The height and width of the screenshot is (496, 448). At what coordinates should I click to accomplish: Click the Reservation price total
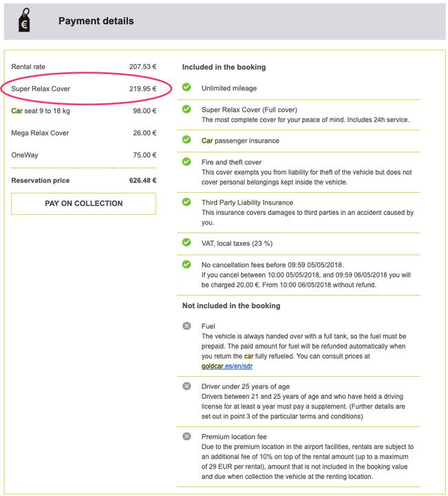83,180
